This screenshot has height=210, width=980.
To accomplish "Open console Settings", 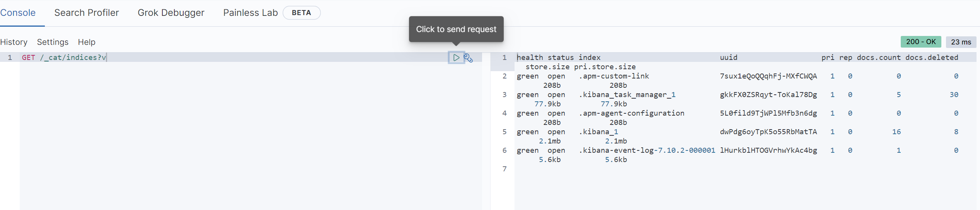I will 53,42.
